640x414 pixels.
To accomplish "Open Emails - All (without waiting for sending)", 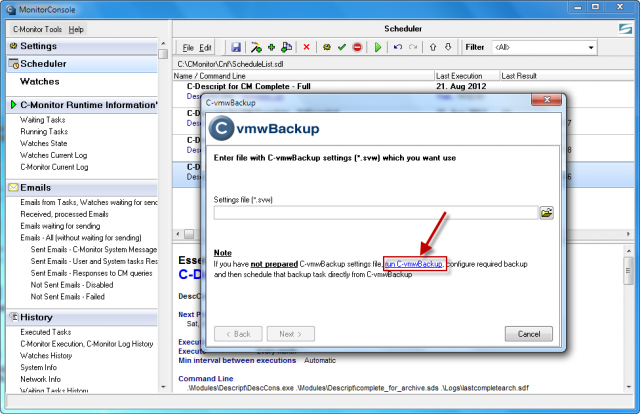I will coord(81,238).
